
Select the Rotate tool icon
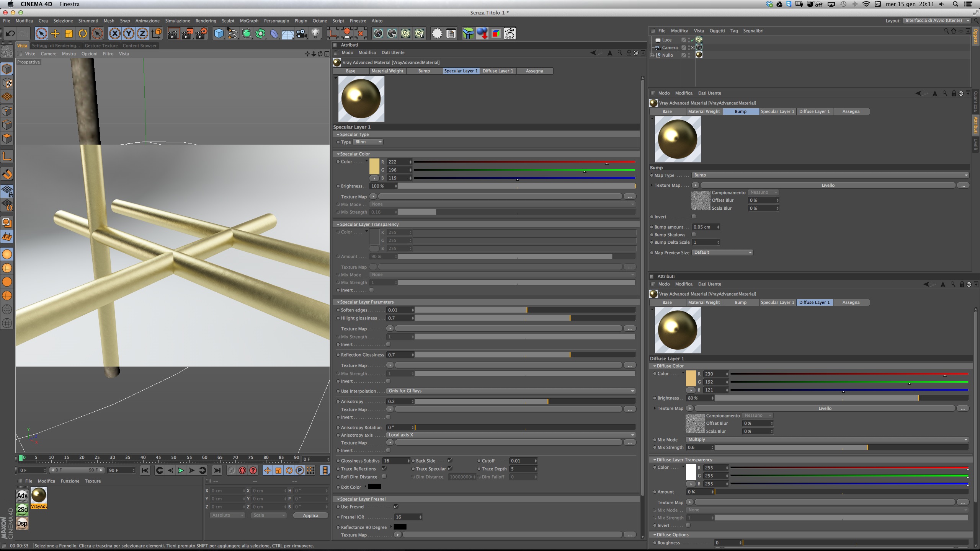tap(83, 34)
